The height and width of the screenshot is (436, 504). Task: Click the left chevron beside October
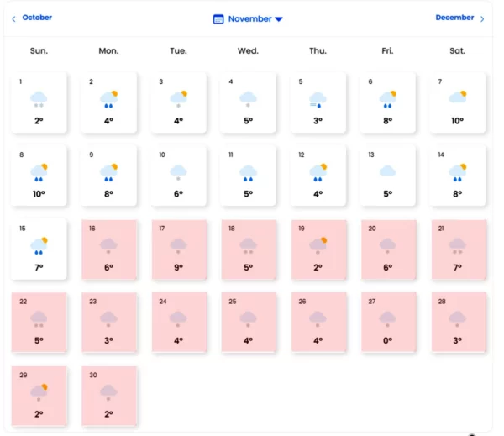pos(13,19)
